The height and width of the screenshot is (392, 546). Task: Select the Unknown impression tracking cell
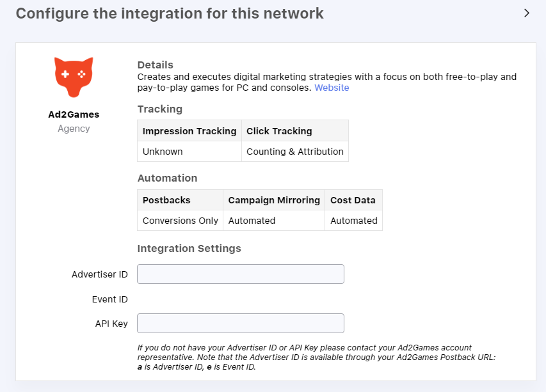pyautogui.click(x=189, y=152)
